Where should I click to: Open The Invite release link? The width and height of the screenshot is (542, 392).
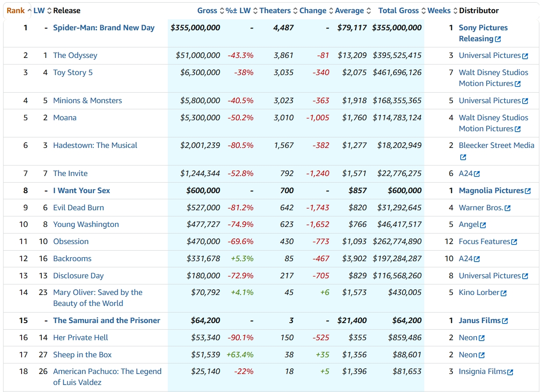point(70,173)
